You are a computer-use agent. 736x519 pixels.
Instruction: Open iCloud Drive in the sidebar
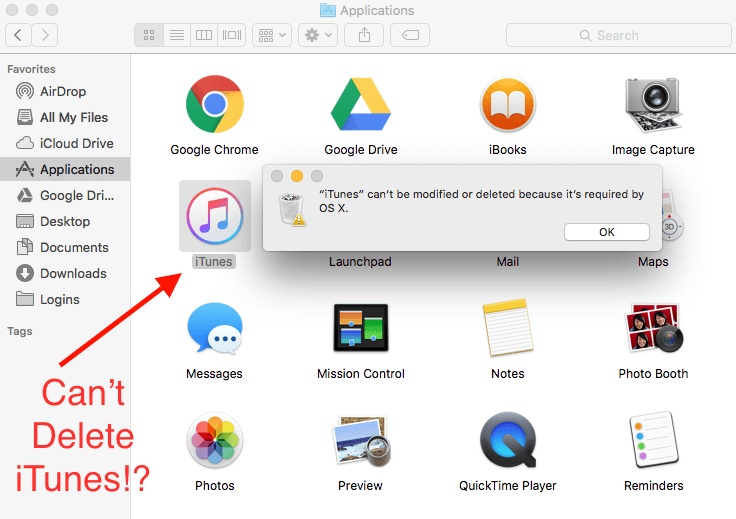coord(65,143)
